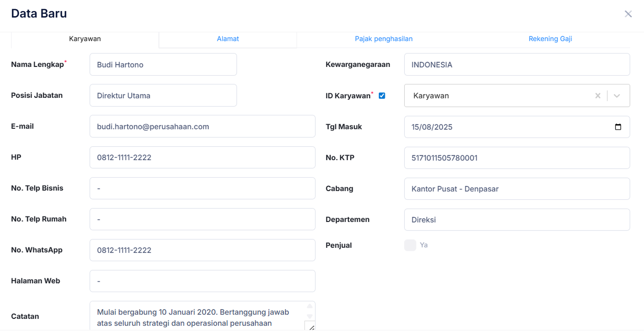Uncheck the ID Karyawan checkbox
This screenshot has width=644, height=335.
coord(382,96)
